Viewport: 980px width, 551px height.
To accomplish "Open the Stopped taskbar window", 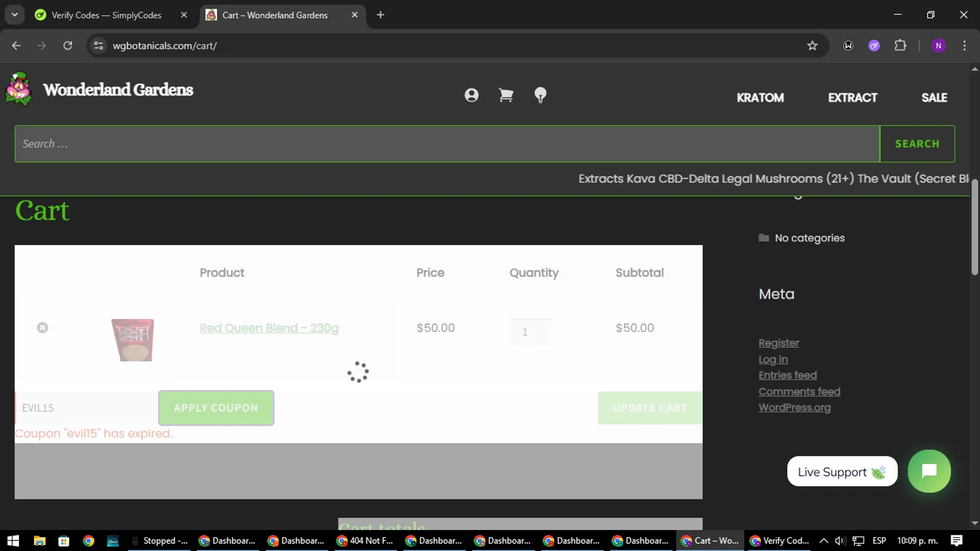I will coord(159,541).
